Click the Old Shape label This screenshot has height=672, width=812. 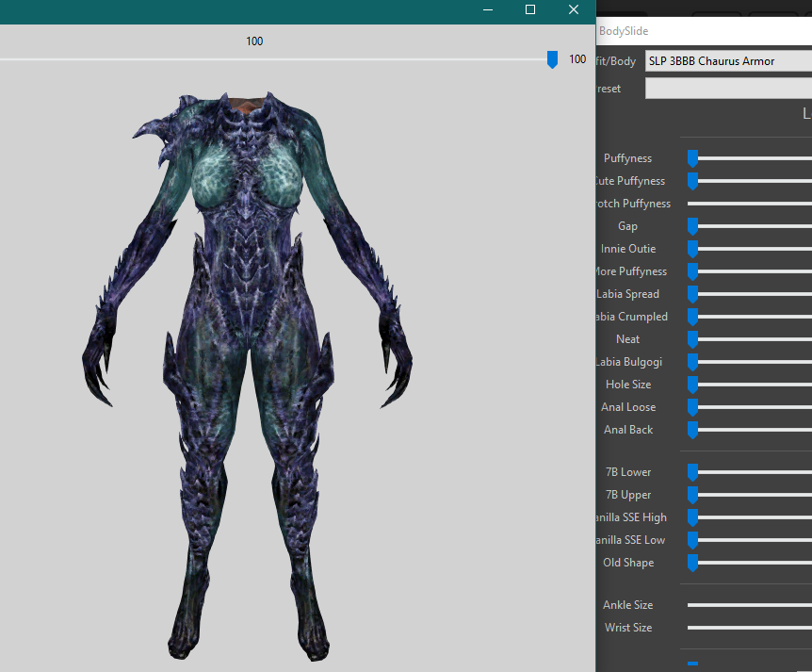coord(628,564)
